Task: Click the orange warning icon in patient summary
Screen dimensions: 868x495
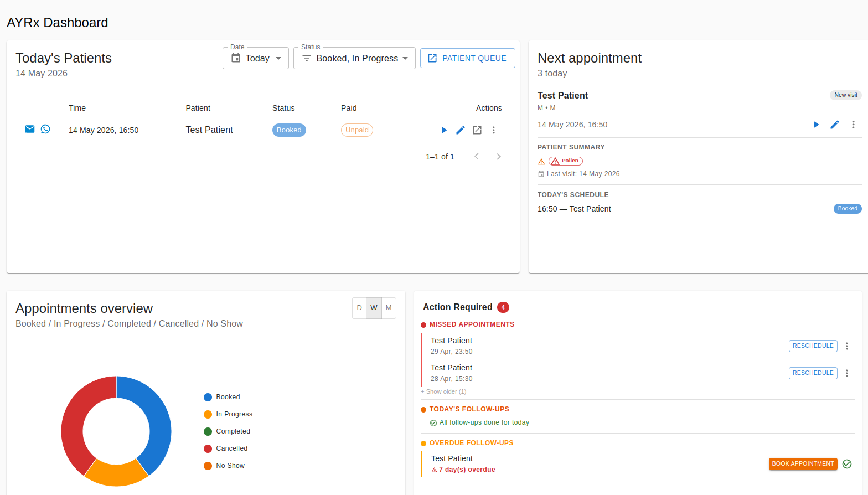Action: click(x=541, y=162)
